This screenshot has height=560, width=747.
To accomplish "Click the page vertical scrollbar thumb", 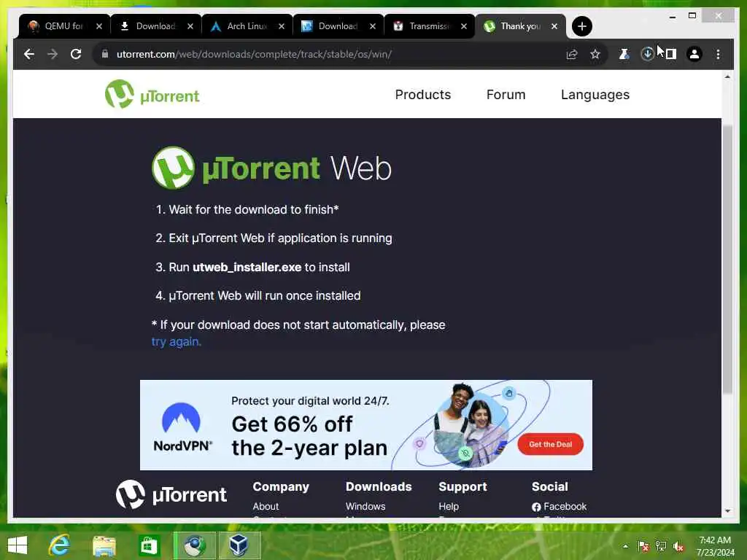I will tap(727, 260).
